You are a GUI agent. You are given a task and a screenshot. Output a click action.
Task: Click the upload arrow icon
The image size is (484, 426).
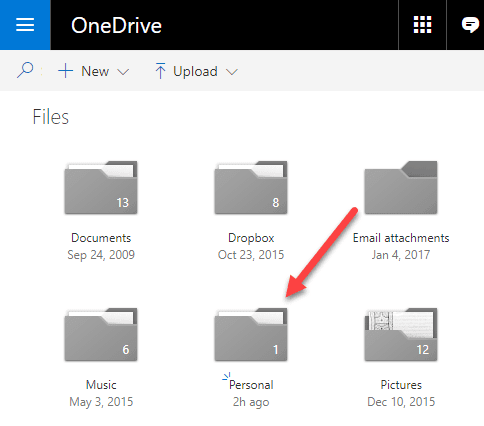click(160, 71)
